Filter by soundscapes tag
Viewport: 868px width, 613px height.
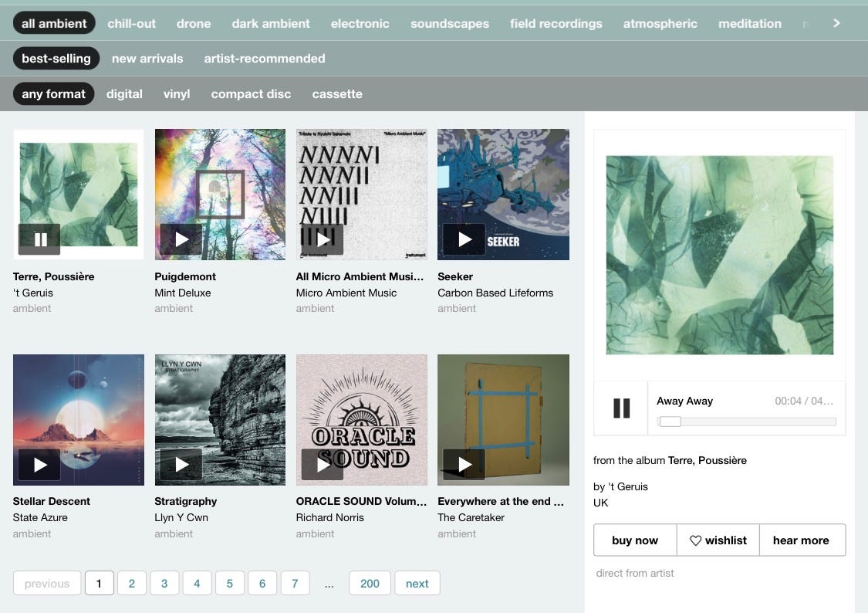click(450, 23)
